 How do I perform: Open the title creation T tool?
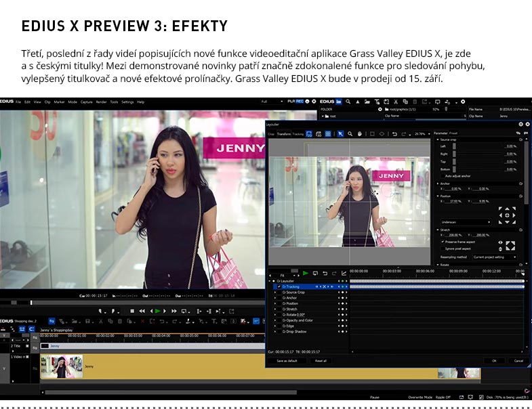[214, 321]
